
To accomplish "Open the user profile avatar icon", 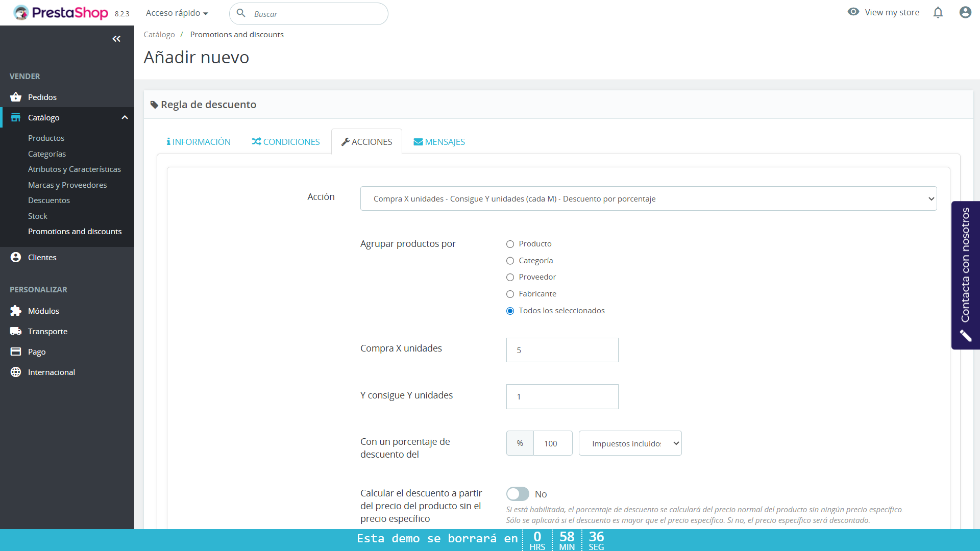I will [x=965, y=12].
